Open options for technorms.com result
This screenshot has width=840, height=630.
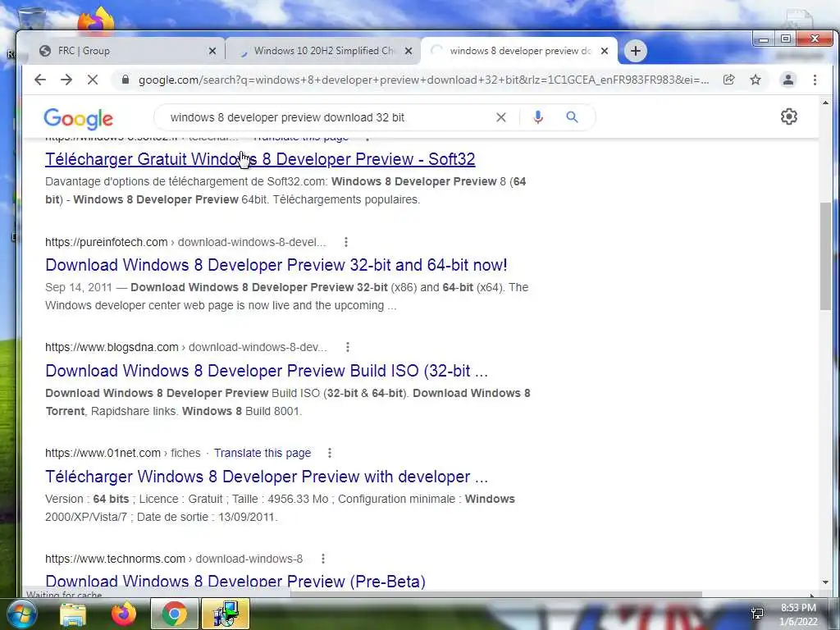pos(323,559)
